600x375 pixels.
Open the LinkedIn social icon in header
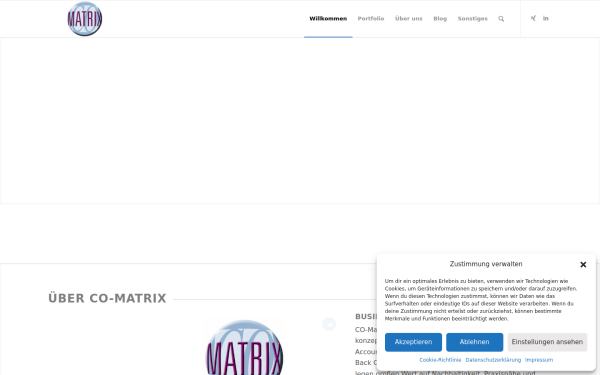click(546, 18)
